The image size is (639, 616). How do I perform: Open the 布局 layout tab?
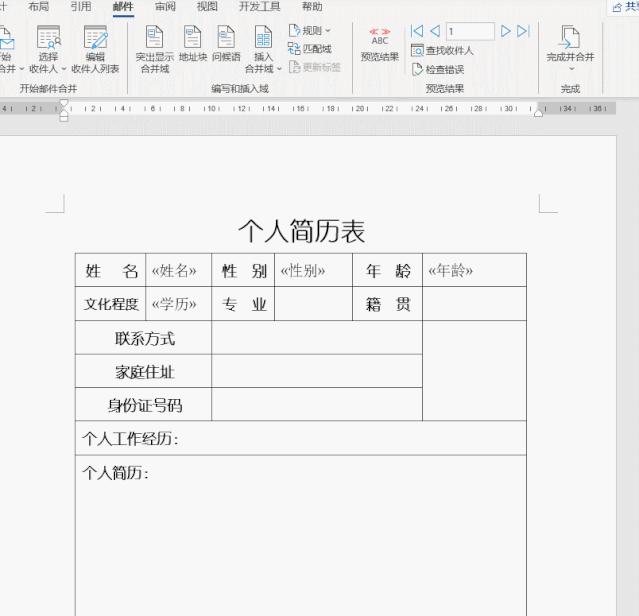(x=38, y=7)
